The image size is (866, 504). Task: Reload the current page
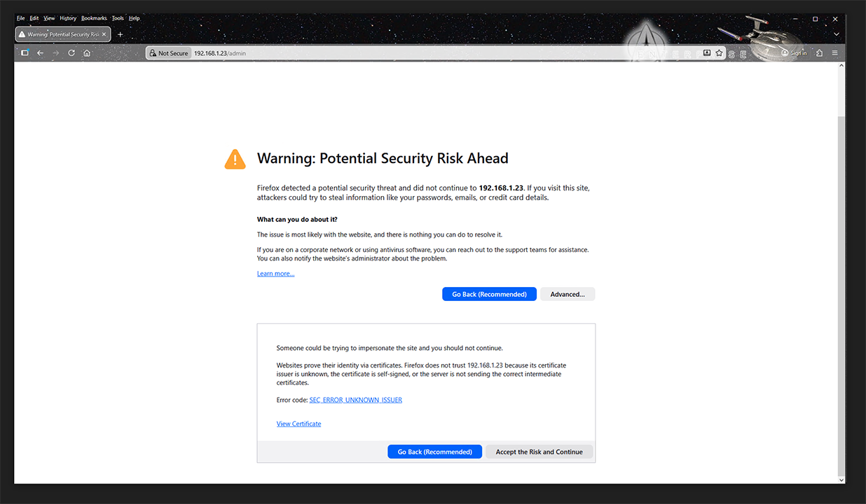pos(71,53)
